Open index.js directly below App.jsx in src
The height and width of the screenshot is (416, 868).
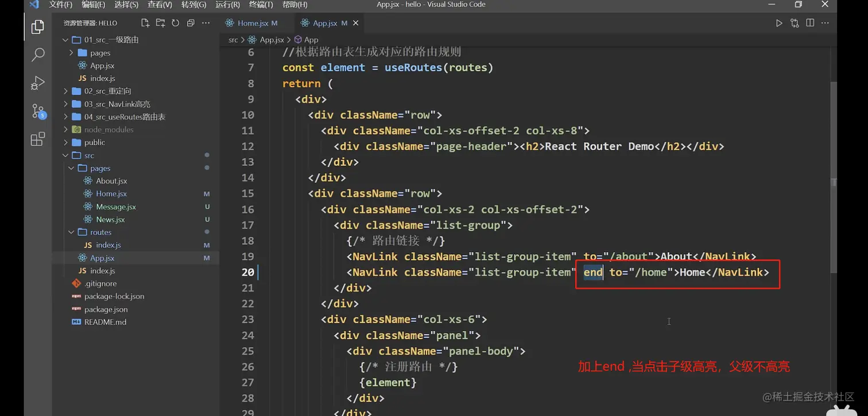[103, 271]
